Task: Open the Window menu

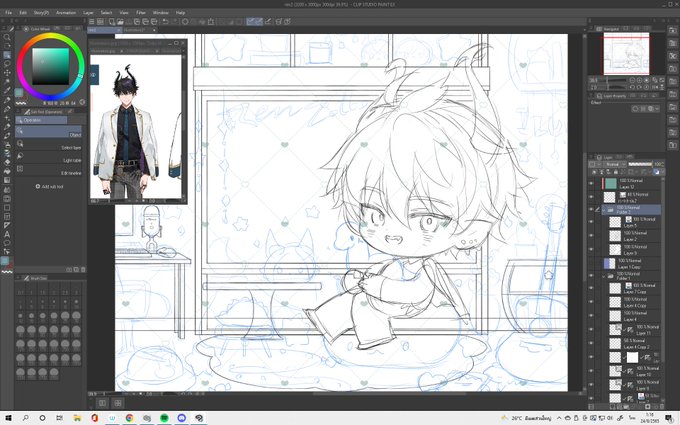Action: click(x=160, y=13)
